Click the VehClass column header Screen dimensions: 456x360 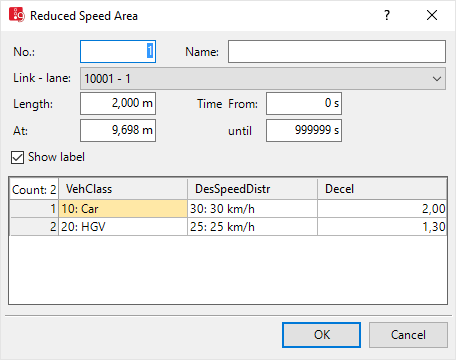point(123,189)
